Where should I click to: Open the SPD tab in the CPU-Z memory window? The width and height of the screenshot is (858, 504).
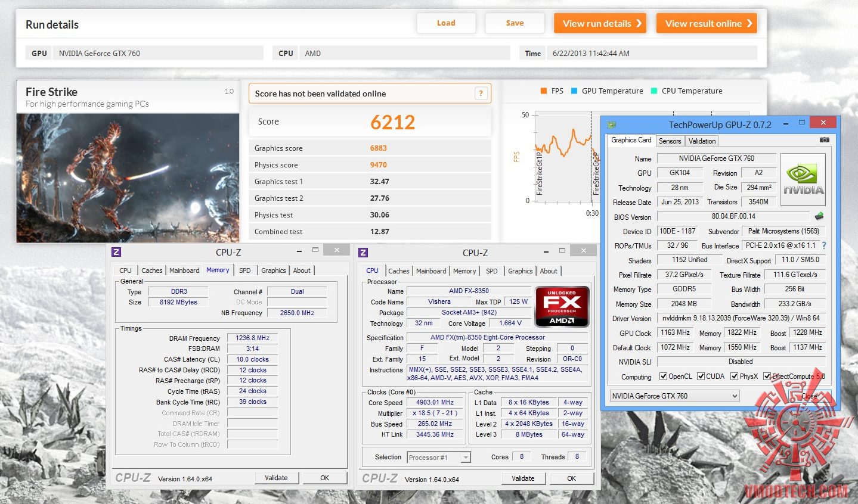click(x=245, y=270)
